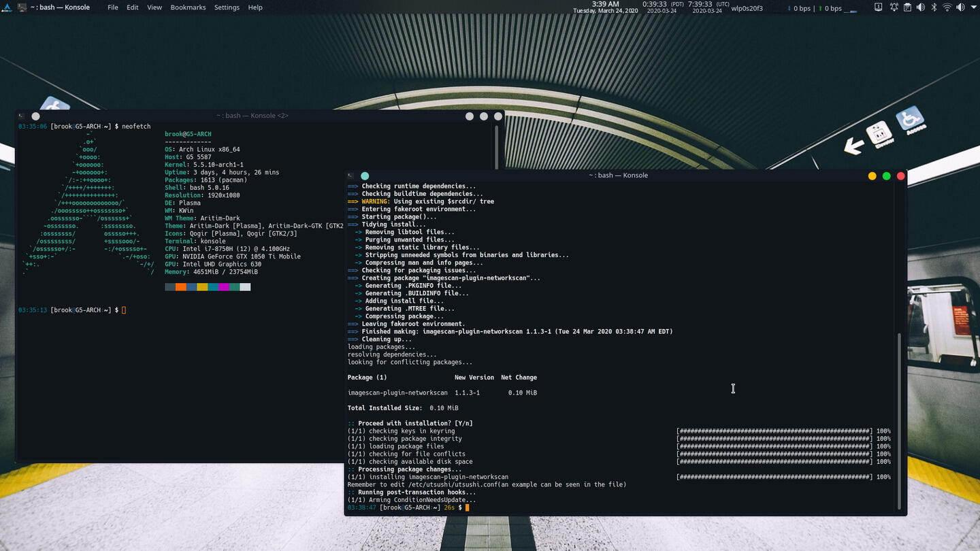Screen dimensions: 980x551
Task: Click the yellow color block in neofetch output
Action: click(x=202, y=287)
